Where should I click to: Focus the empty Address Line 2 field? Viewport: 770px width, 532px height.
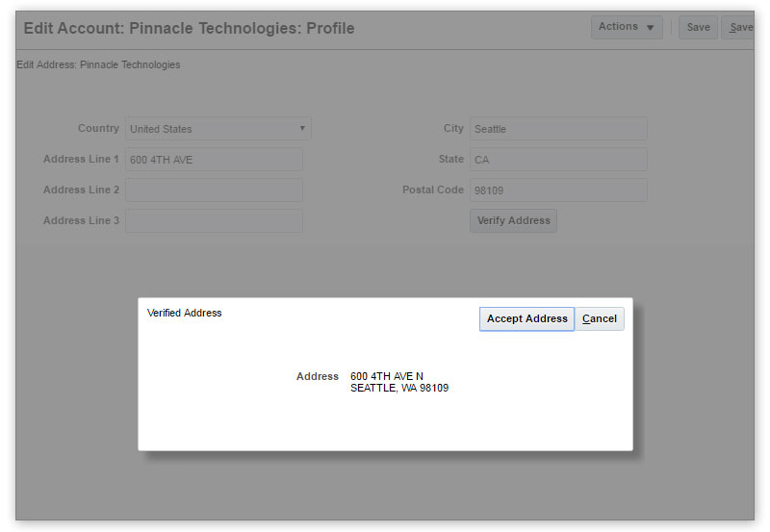(214, 190)
